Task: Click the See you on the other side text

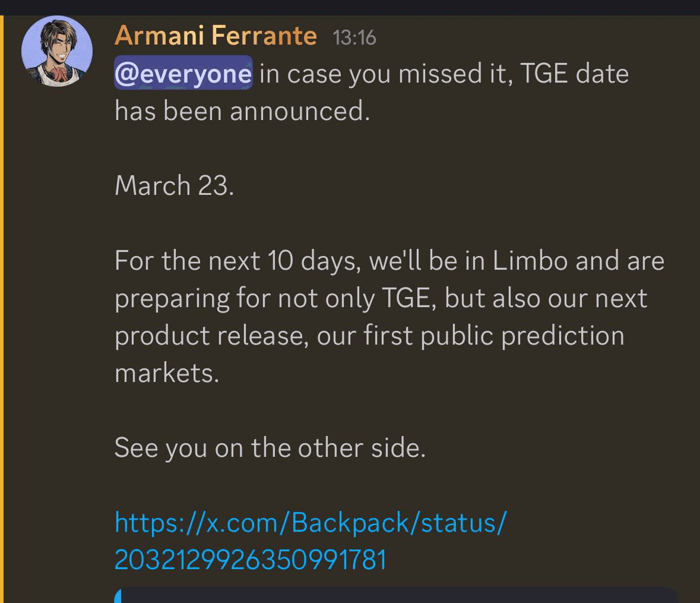Action: click(x=270, y=448)
